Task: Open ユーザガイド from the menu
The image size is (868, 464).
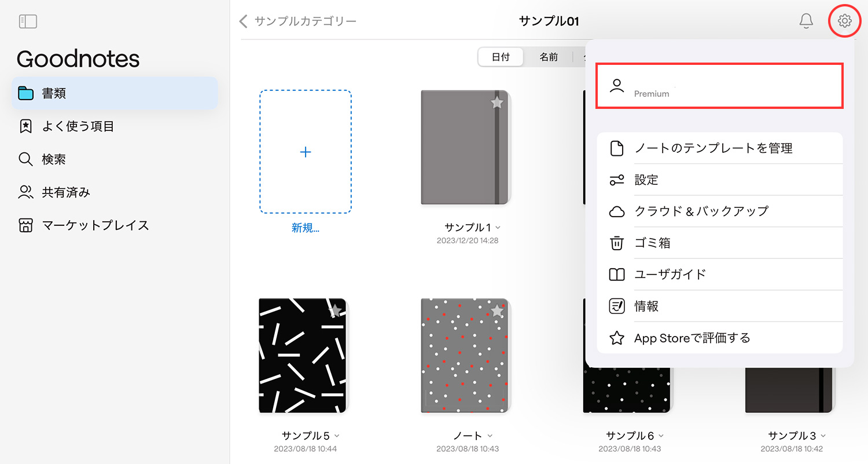Action: [719, 275]
